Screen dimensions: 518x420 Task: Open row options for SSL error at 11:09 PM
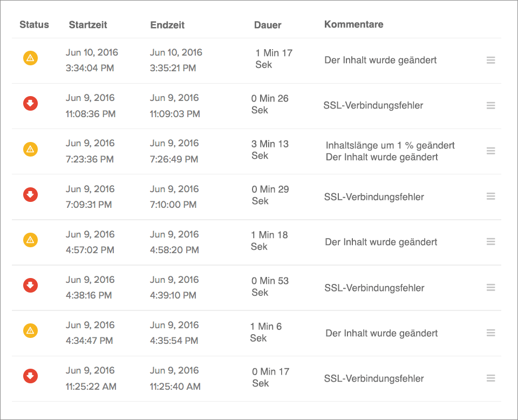click(x=490, y=106)
